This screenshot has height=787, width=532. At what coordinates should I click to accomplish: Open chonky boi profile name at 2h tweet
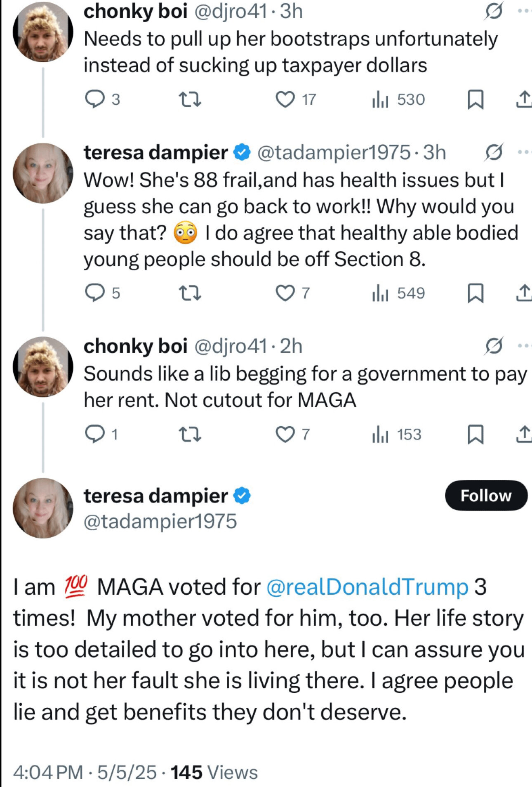pos(135,346)
